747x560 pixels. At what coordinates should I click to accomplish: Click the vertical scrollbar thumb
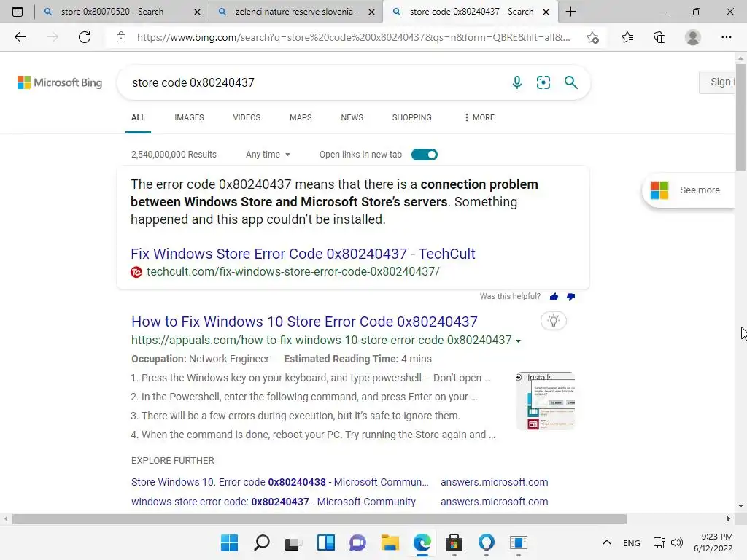tap(740, 116)
